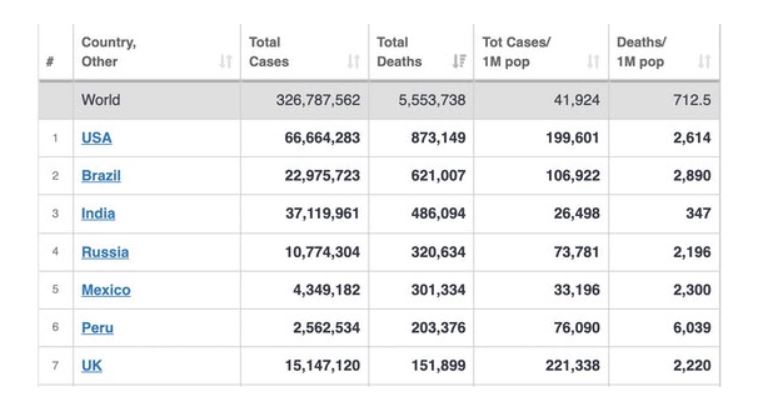Open the USA country link
The width and height of the screenshot is (784, 405).
tap(96, 138)
